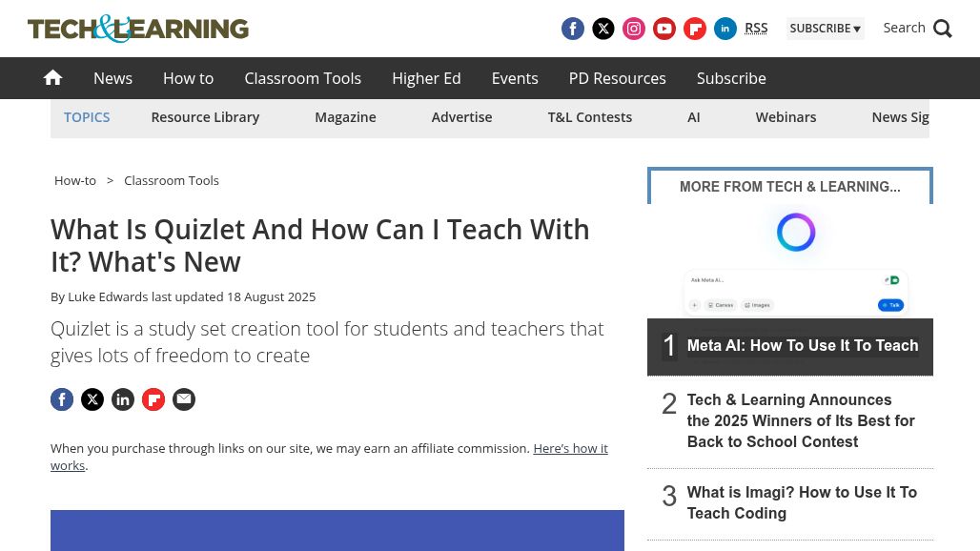Click the Search magnifier icon
Image resolution: width=980 pixels, height=551 pixels.
coord(942,29)
